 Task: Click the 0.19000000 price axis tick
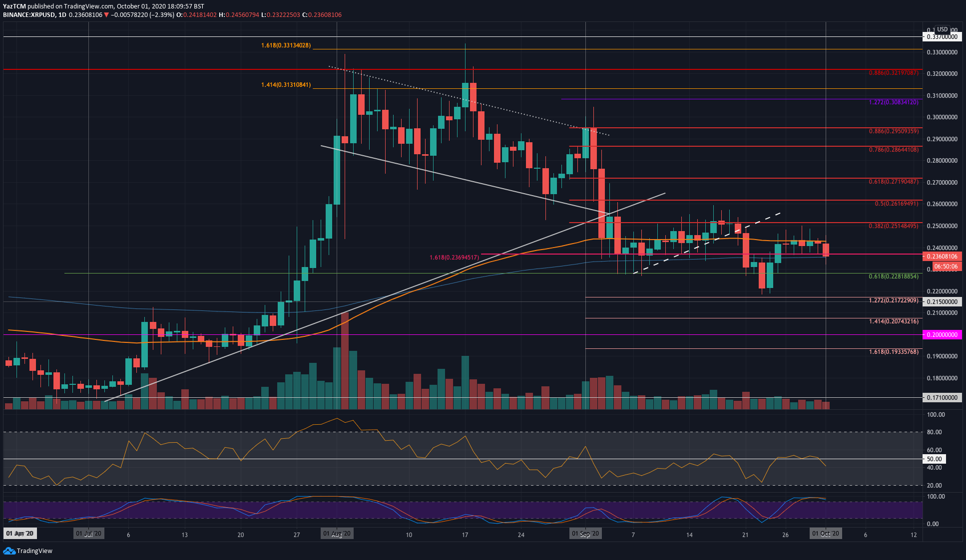coord(942,356)
